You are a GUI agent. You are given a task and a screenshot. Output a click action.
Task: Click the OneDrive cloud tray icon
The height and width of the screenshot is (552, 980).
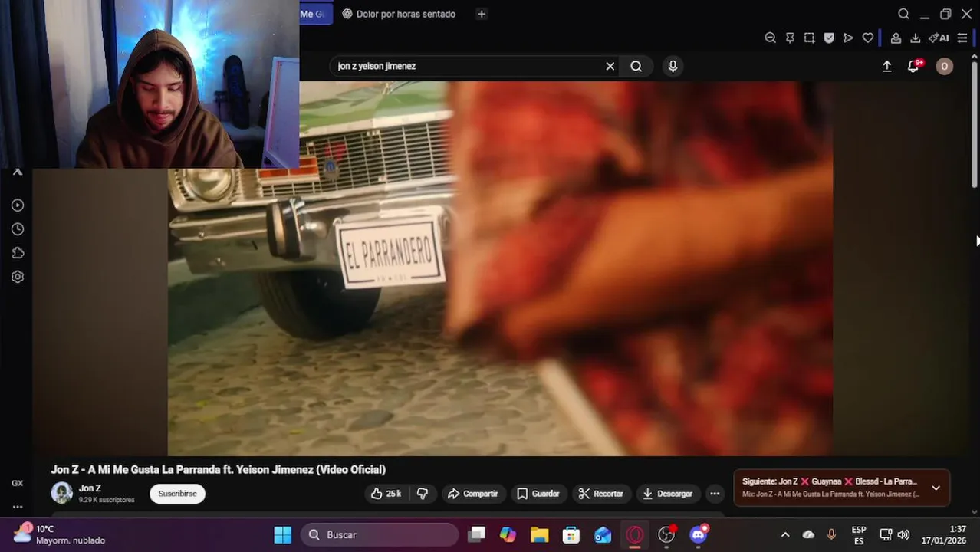pyautogui.click(x=808, y=534)
